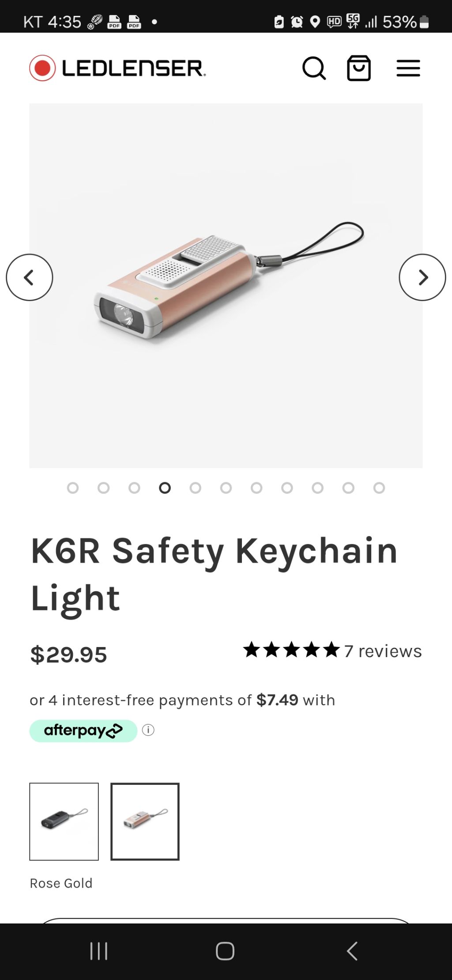This screenshot has height=980, width=452.
Task: Jump to fifth carousel image dot
Action: pyautogui.click(x=196, y=488)
